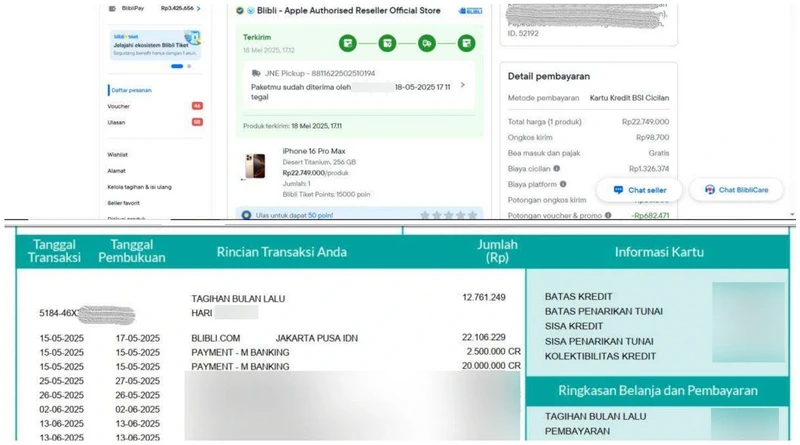Click the 50 poin! review link
This screenshot has height=445, width=800.
[x=320, y=215]
